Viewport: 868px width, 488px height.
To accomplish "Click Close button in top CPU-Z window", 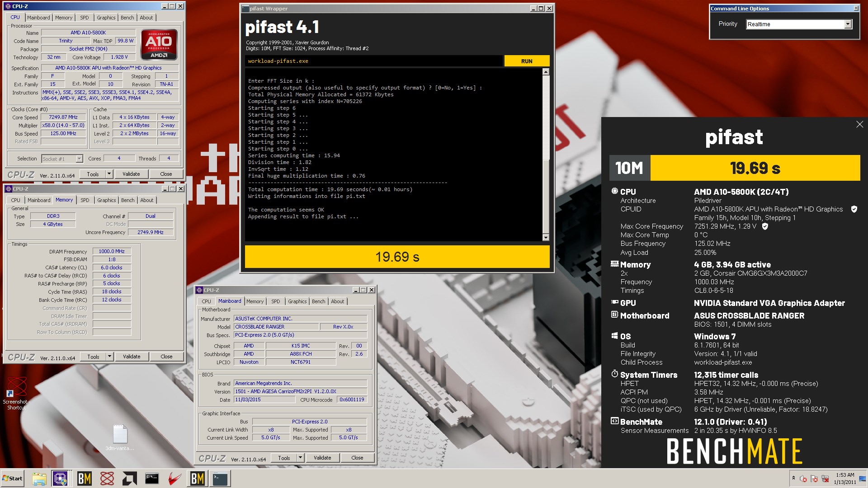I will pyautogui.click(x=166, y=174).
